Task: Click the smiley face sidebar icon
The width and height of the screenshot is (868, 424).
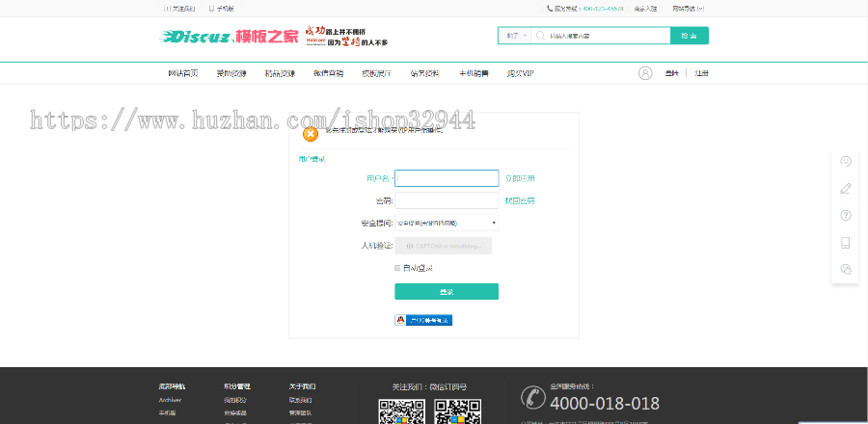Action: [845, 162]
